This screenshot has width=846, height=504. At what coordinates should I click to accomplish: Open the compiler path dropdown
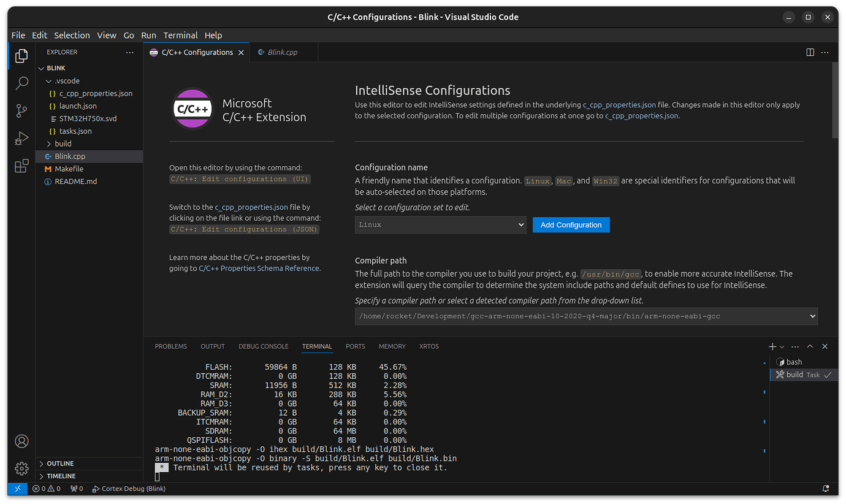810,316
